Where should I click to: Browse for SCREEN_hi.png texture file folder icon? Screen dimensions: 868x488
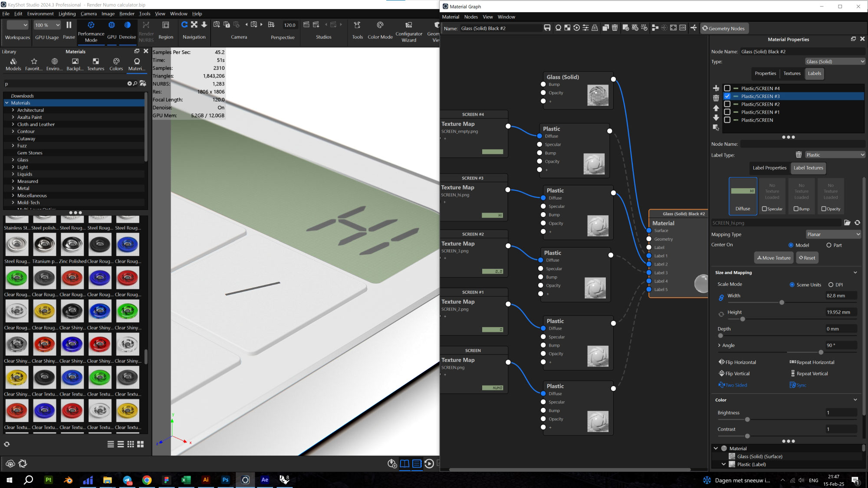(847, 223)
